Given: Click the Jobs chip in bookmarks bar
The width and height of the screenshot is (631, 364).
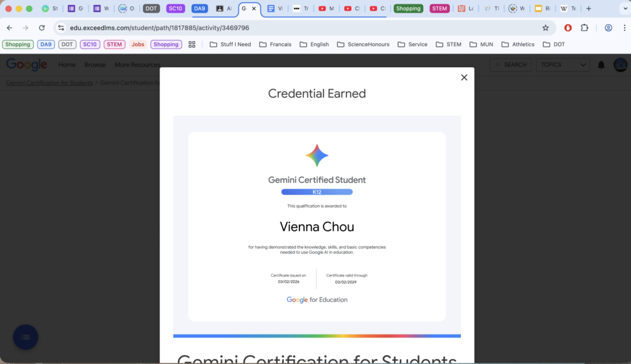Looking at the screenshot, I should 137,44.
